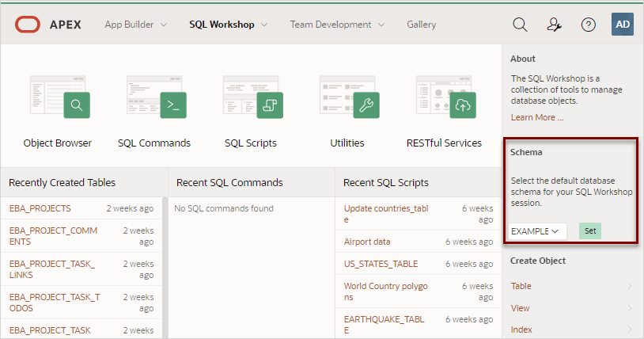Viewport: 644px width, 339px height.
Task: Click the chevron beside Table
Action: (x=630, y=286)
